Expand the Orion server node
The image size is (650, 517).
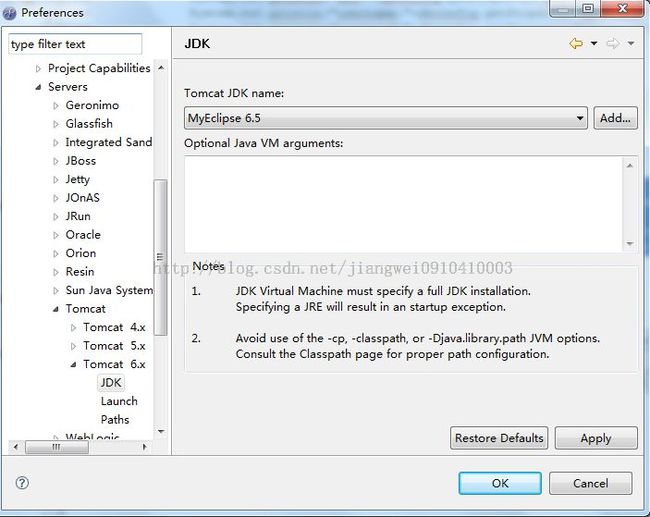56,253
